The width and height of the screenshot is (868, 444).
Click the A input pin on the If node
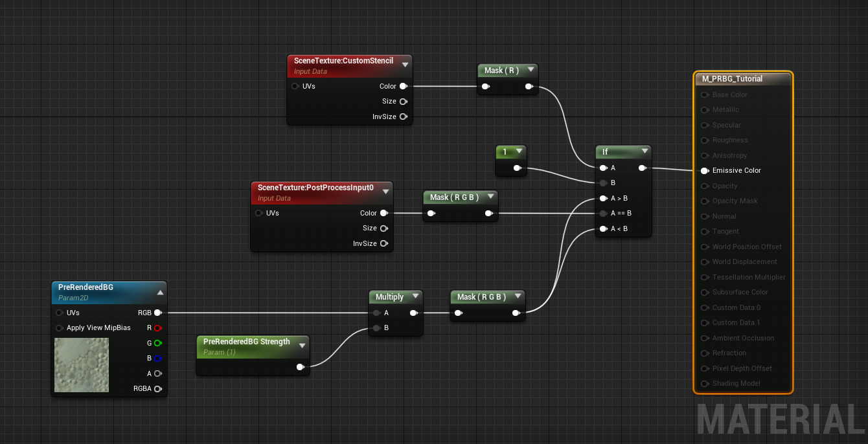[x=603, y=168]
